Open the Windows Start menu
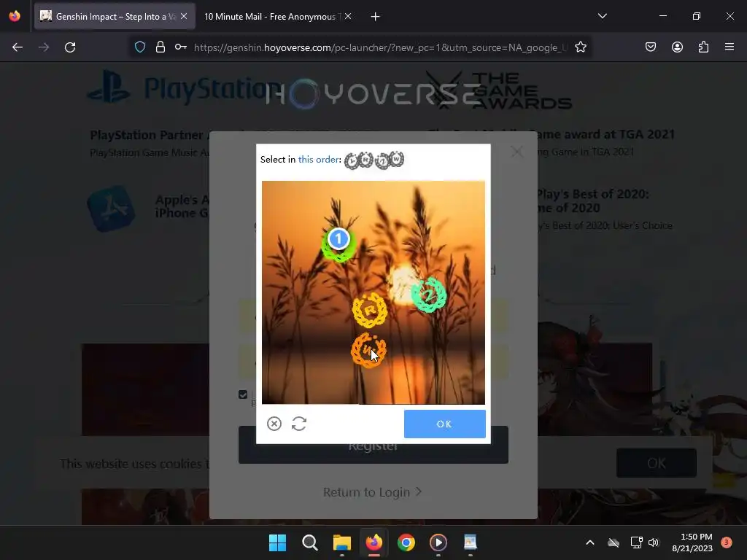 [x=277, y=542]
